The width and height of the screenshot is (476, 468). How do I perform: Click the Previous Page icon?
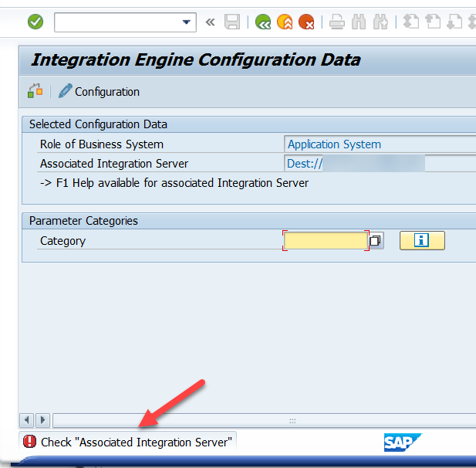[433, 22]
